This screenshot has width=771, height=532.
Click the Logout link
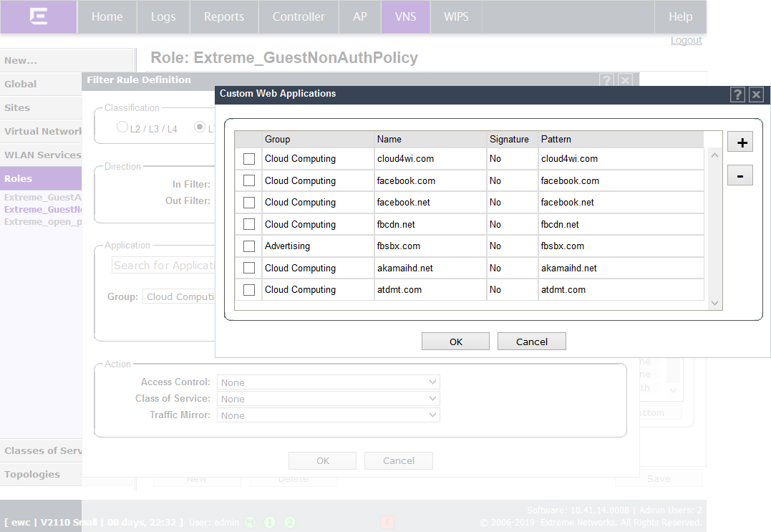click(686, 40)
